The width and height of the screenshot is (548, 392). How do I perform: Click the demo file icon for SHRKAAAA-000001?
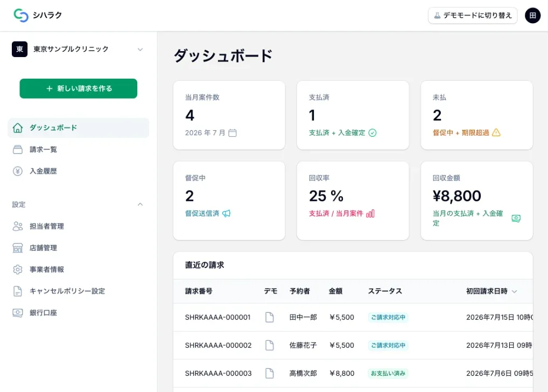[270, 317]
